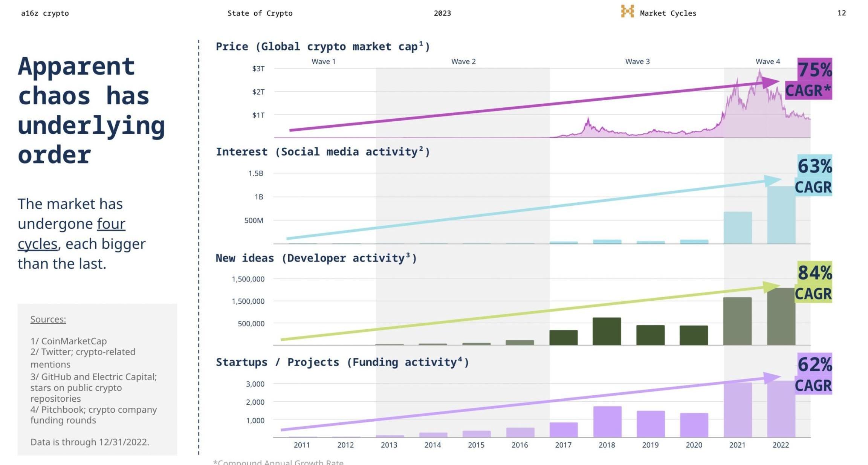Click the lavender 62% CAGR badge
Screen dimensions: 868x465
click(814, 374)
